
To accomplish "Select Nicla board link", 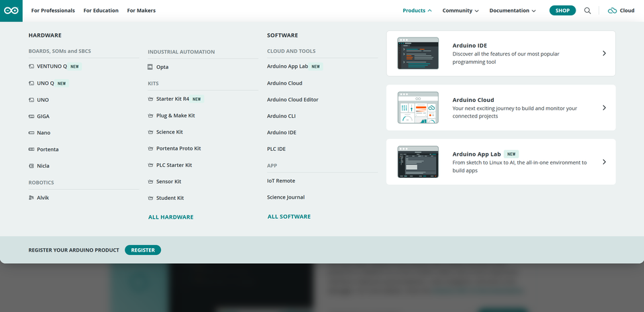I will coord(43,166).
